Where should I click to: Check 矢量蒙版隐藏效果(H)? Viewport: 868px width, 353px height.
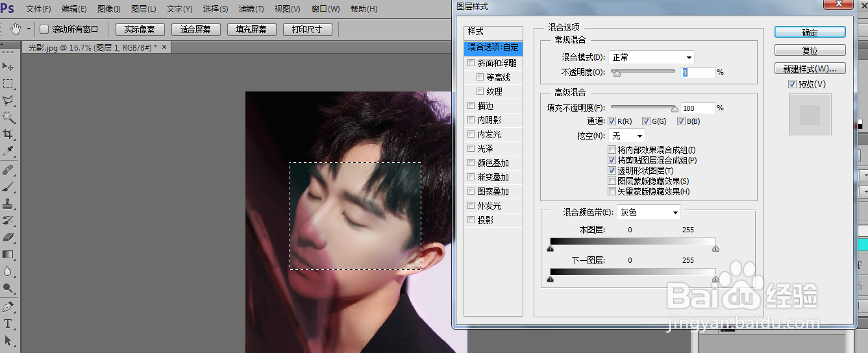[x=612, y=191]
